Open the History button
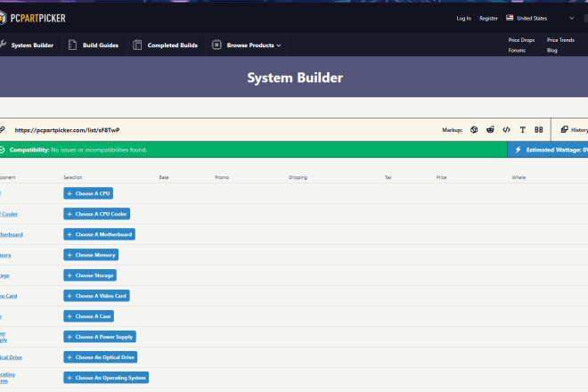Image resolution: width=588 pixels, height=392 pixels. (x=574, y=130)
